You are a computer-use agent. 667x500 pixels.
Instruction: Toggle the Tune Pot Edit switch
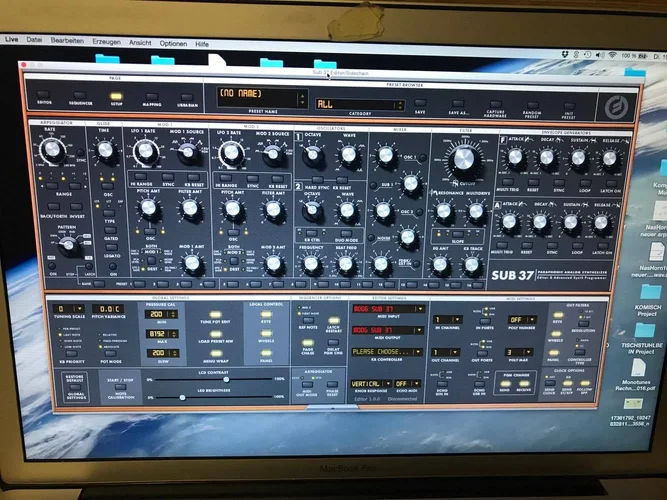click(215, 315)
